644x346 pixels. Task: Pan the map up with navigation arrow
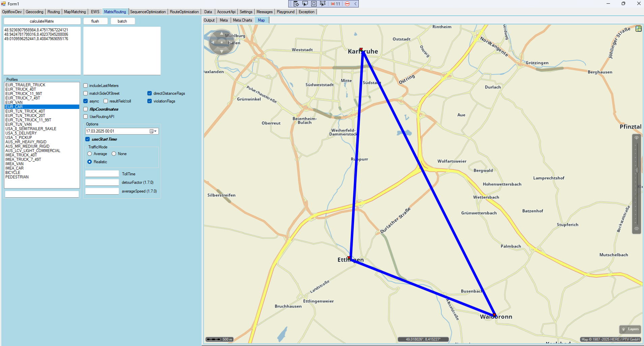pos(222,33)
